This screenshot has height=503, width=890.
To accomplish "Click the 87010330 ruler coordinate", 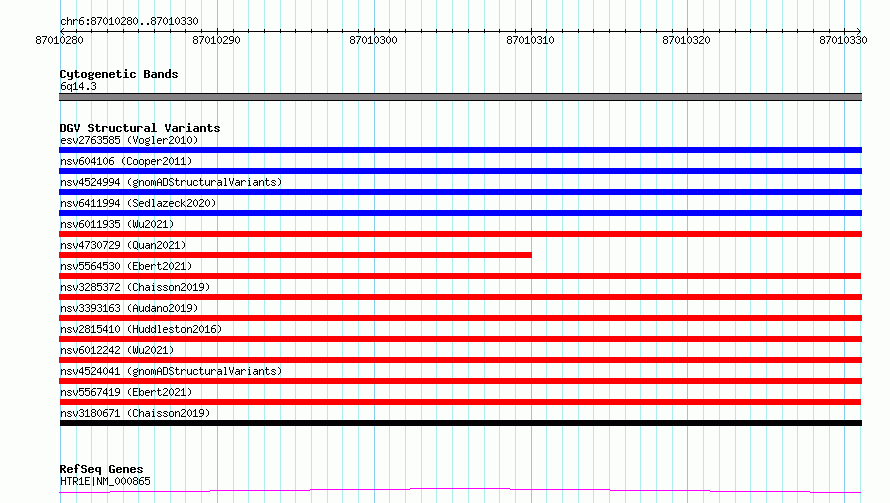I will tap(843, 40).
